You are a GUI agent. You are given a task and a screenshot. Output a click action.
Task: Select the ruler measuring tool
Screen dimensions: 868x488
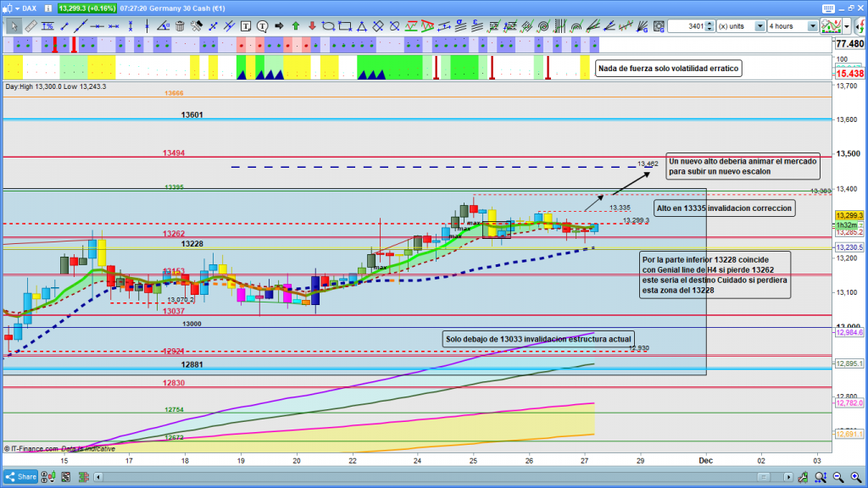point(30,26)
